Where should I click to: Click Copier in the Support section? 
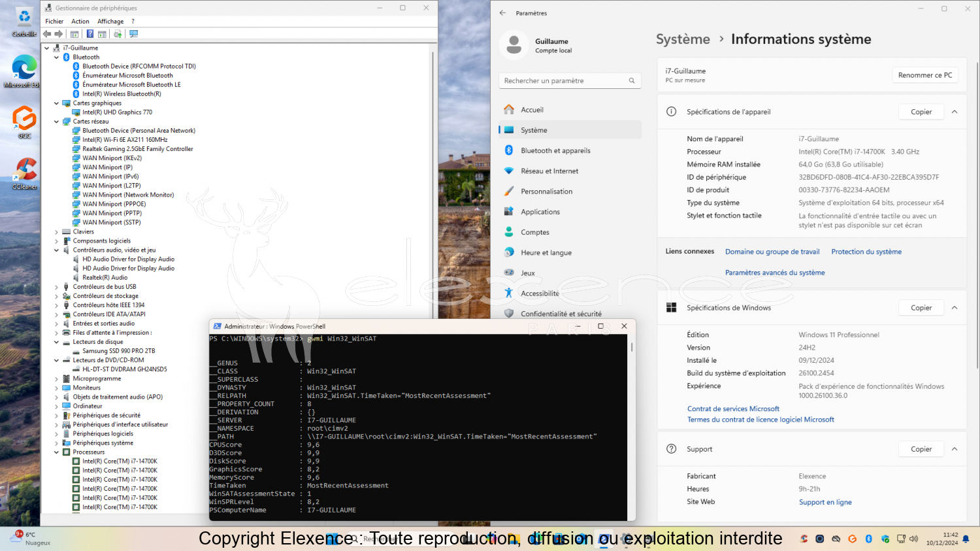(x=921, y=449)
